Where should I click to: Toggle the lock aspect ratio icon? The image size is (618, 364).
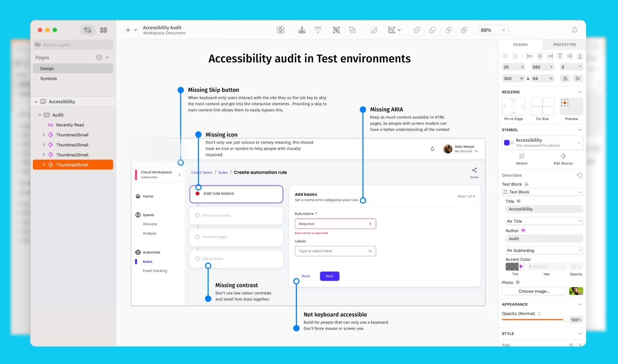pyautogui.click(x=528, y=78)
